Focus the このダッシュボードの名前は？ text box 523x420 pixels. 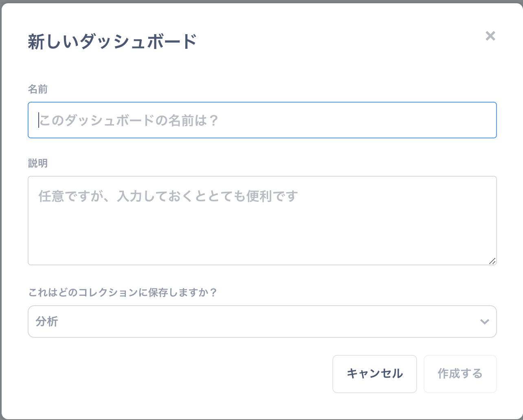click(x=262, y=120)
